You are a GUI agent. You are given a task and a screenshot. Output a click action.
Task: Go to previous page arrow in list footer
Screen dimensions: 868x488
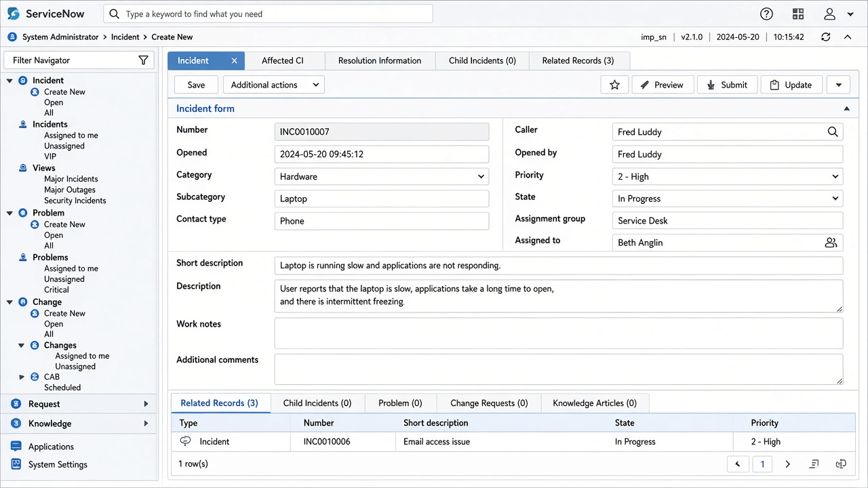[737, 464]
